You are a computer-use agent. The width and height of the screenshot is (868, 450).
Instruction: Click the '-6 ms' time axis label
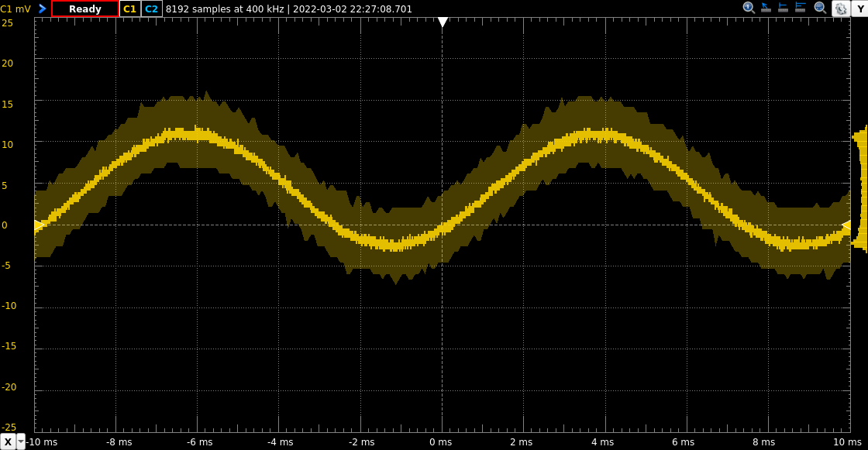(199, 441)
